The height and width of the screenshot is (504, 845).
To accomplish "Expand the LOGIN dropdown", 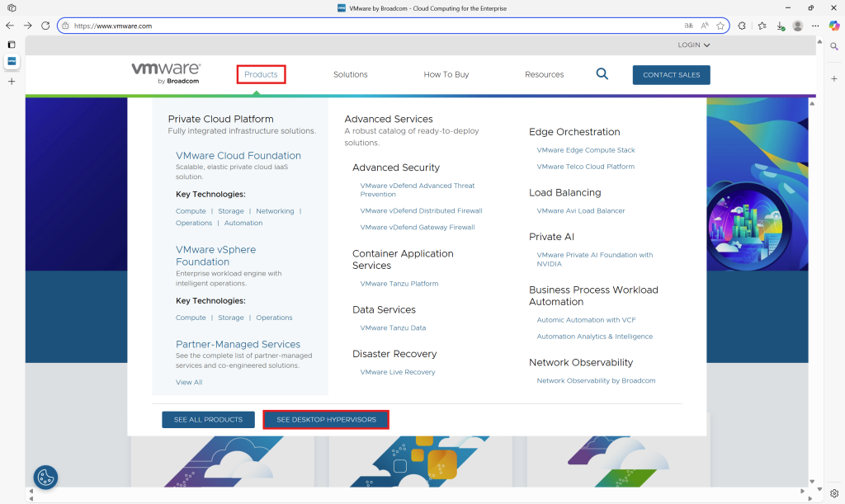I will pos(693,45).
